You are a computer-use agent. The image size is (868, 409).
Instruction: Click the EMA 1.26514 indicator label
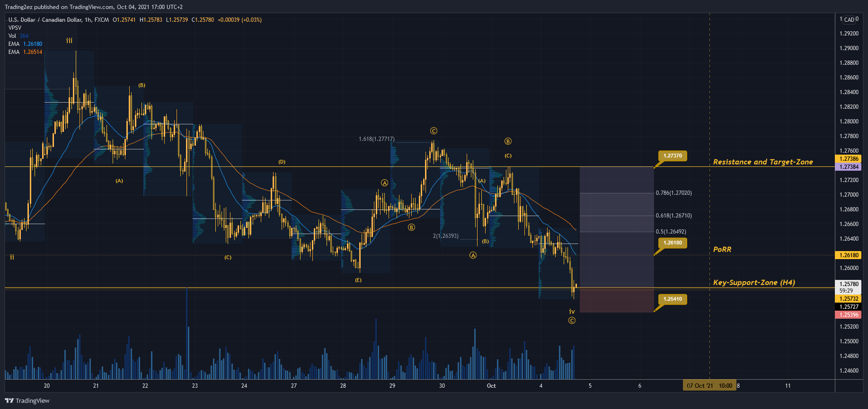[x=25, y=52]
